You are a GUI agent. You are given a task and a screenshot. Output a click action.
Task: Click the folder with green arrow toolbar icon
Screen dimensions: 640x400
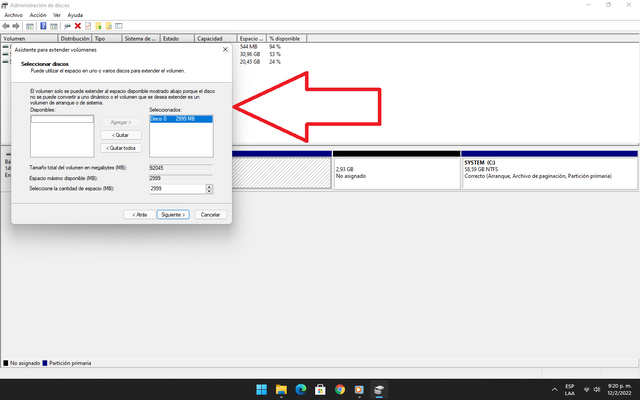pos(98,26)
